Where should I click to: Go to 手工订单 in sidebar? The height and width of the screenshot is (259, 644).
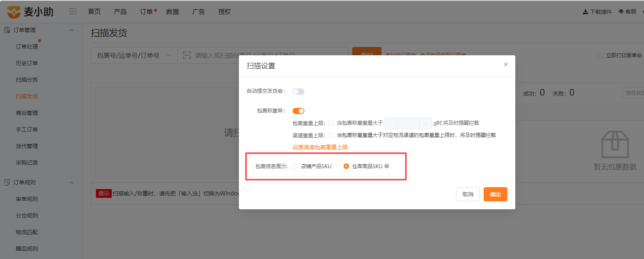[27, 129]
